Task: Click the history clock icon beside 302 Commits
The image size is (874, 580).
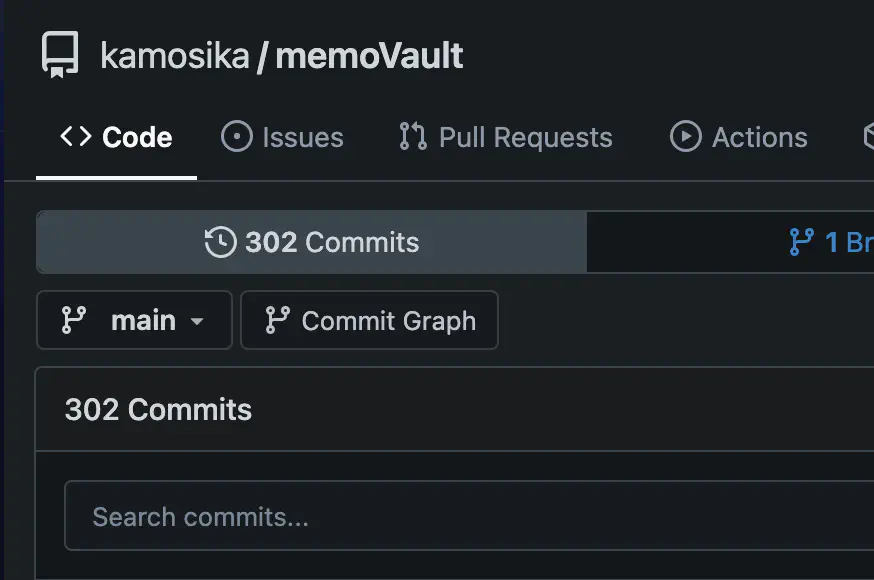Action: (x=220, y=242)
